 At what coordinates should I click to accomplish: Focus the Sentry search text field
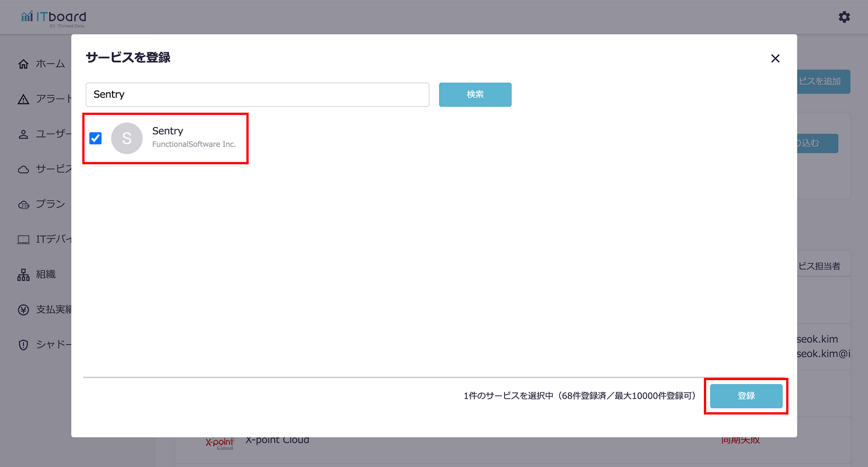(257, 95)
